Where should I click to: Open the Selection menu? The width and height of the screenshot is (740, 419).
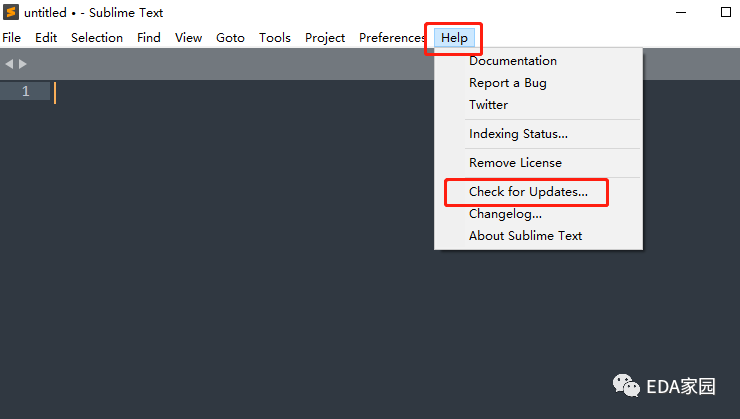[x=97, y=38]
